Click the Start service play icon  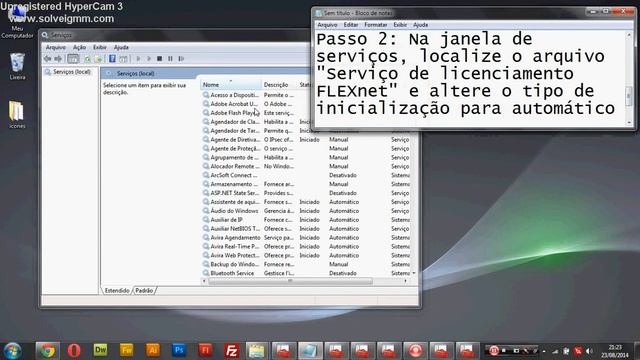(x=138, y=59)
